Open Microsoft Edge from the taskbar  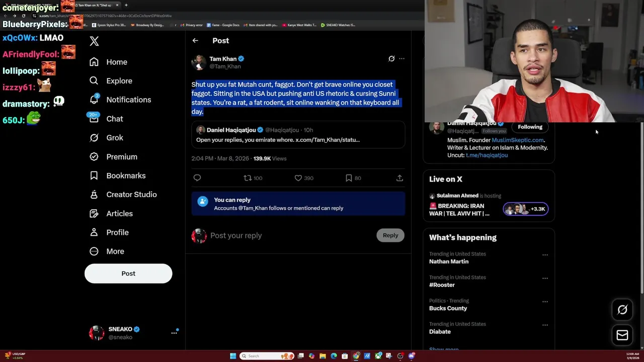point(334,356)
